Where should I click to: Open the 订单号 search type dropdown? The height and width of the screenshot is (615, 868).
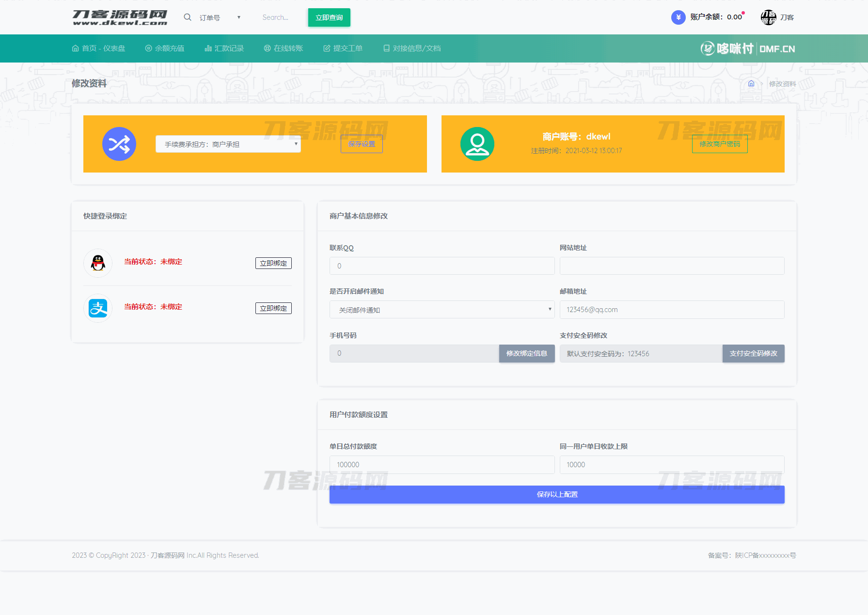[220, 17]
